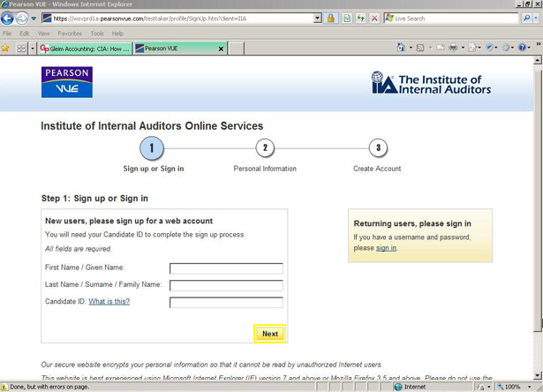Click the security padlock icon in address bar
This screenshot has height=392, width=543.
point(331,19)
